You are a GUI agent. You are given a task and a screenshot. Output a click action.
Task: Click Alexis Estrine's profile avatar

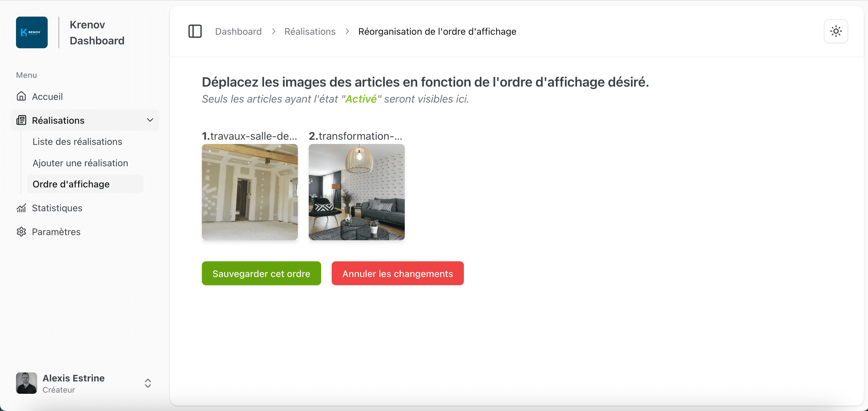point(26,383)
